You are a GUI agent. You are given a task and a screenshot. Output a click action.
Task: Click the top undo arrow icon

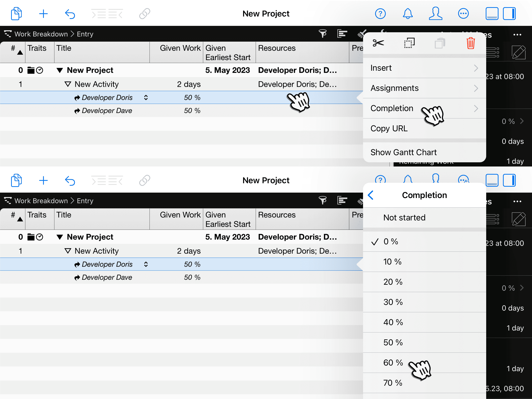pyautogui.click(x=70, y=14)
